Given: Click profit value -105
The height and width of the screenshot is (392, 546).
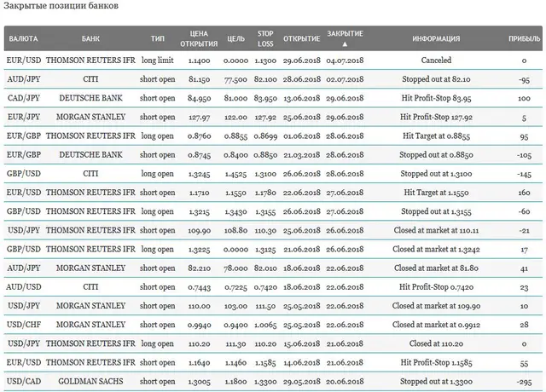Looking at the screenshot, I should click(x=524, y=155).
